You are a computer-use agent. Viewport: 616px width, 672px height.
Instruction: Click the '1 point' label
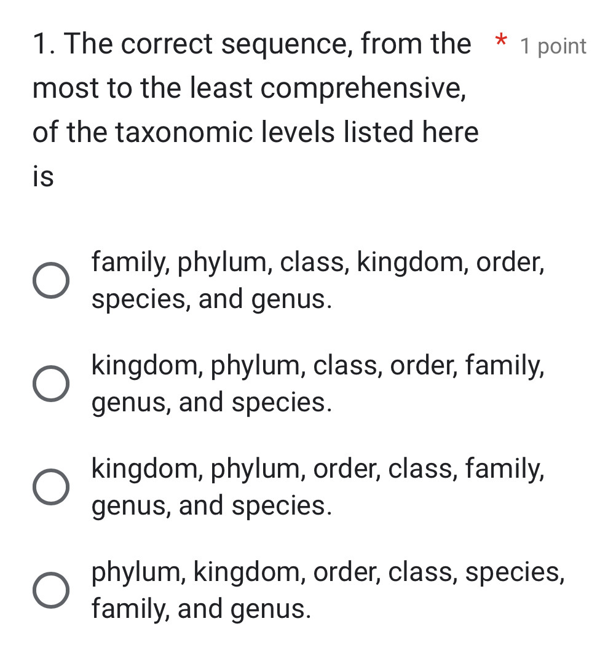(553, 47)
